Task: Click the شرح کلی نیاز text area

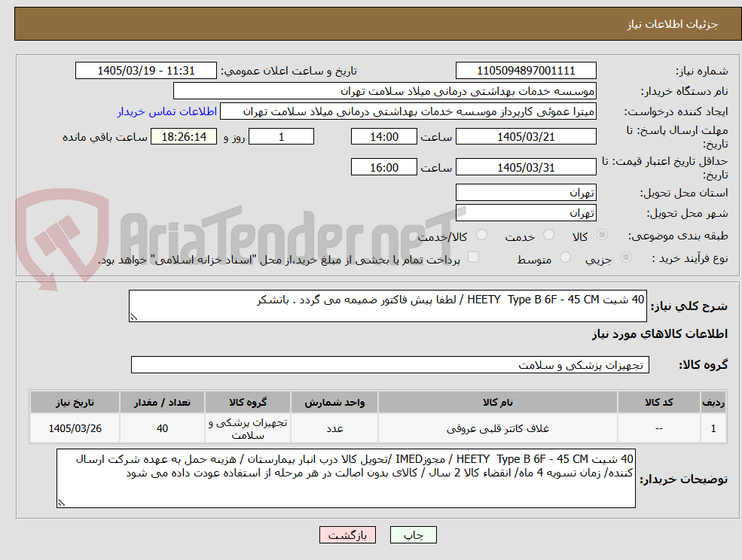Action: pyautogui.click(x=387, y=306)
